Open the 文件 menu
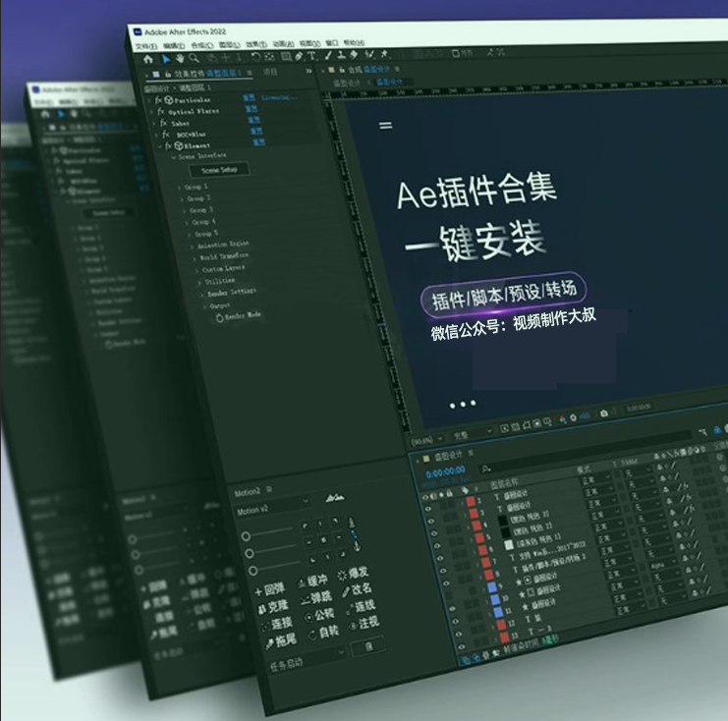Screen dimensions: 728x721 pyautogui.click(x=145, y=46)
